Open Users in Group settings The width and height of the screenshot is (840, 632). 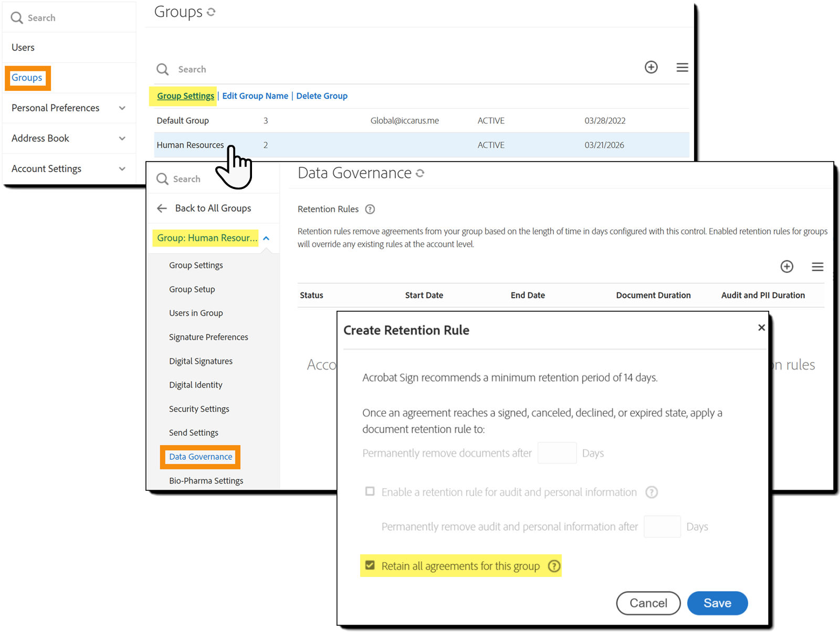click(x=196, y=313)
